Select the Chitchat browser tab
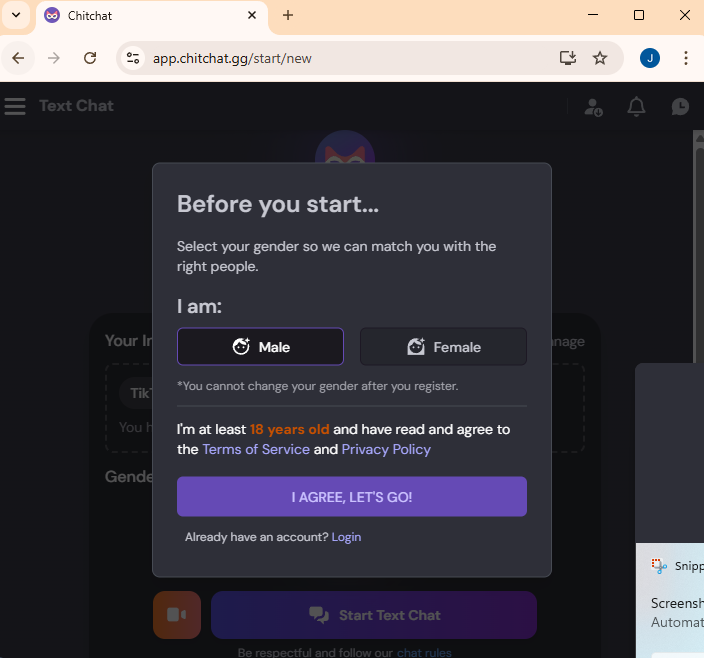Image resolution: width=704 pixels, height=658 pixels. coord(152,16)
